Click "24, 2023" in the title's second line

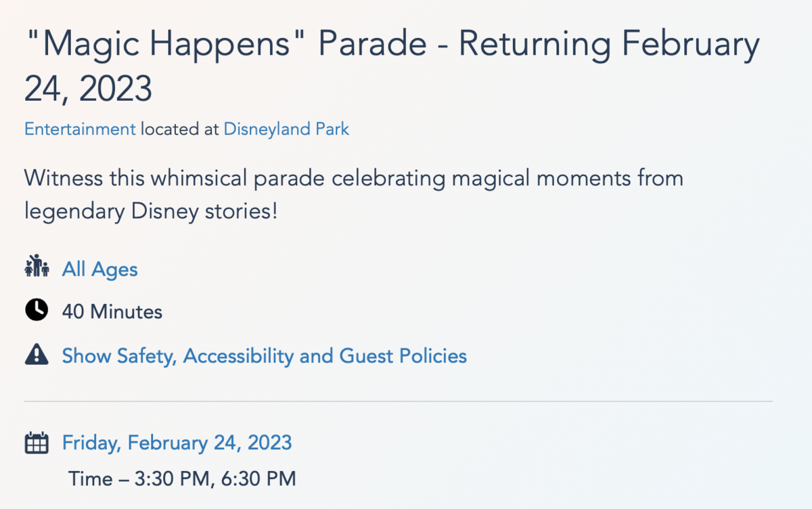[x=89, y=89]
